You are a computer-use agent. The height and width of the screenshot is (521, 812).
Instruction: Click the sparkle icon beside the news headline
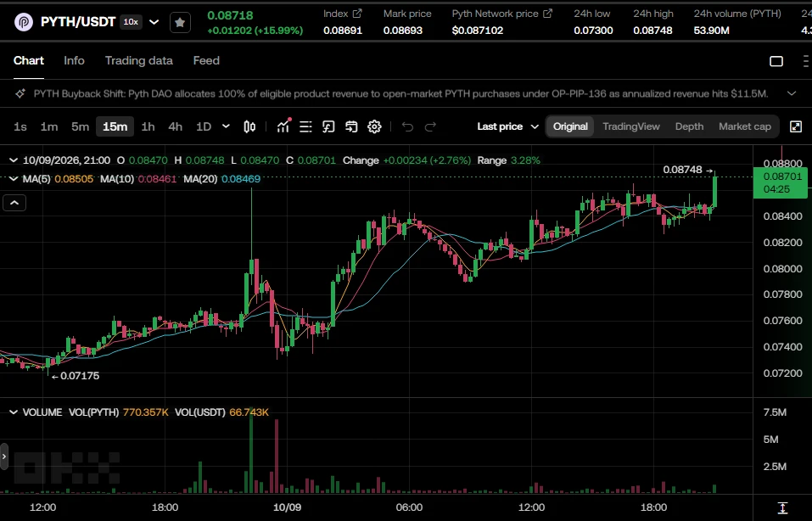click(20, 93)
